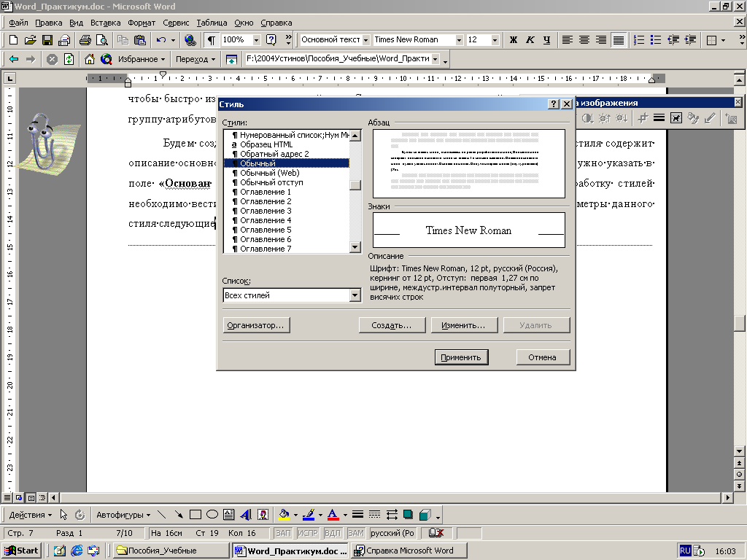
Task: Center the paragraph text
Action: [584, 40]
